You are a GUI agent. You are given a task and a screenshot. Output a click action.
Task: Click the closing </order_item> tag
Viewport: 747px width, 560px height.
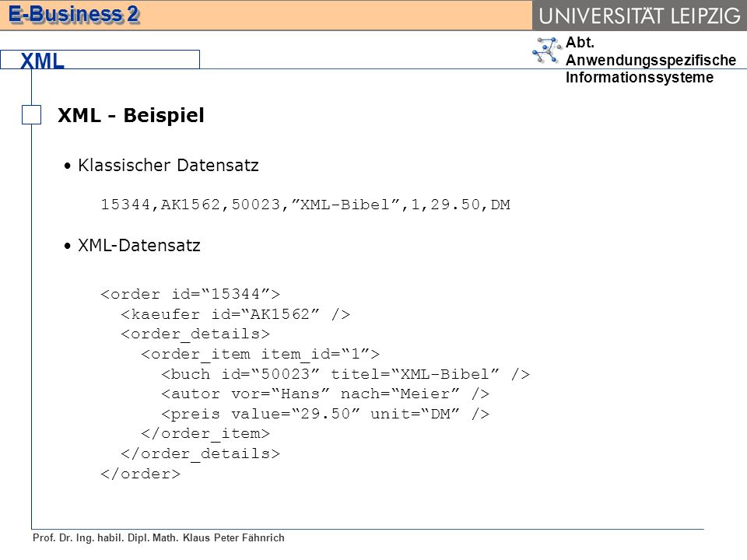205,433
